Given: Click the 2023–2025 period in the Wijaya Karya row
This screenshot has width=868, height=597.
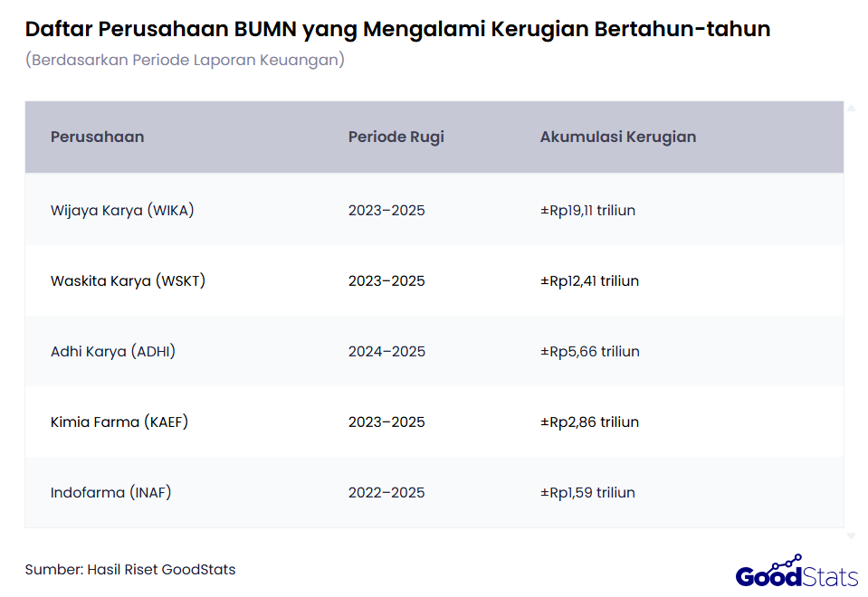Looking at the screenshot, I should (x=386, y=210).
